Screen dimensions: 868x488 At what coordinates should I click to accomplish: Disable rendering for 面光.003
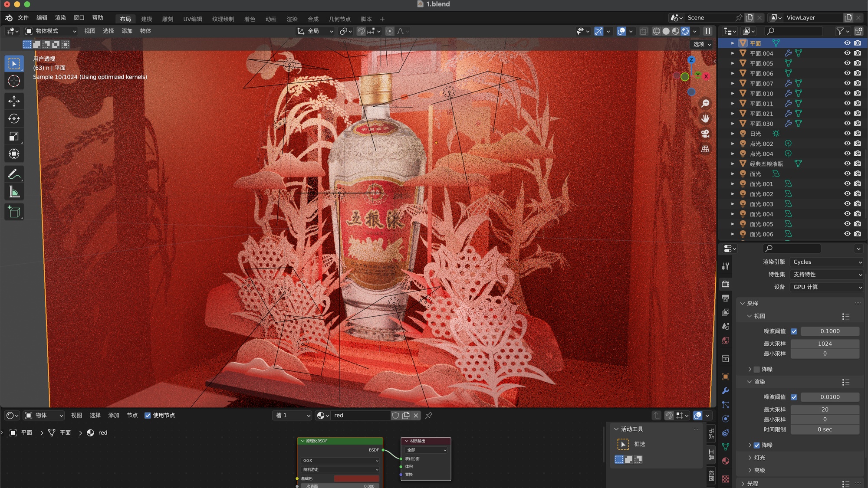(x=858, y=203)
